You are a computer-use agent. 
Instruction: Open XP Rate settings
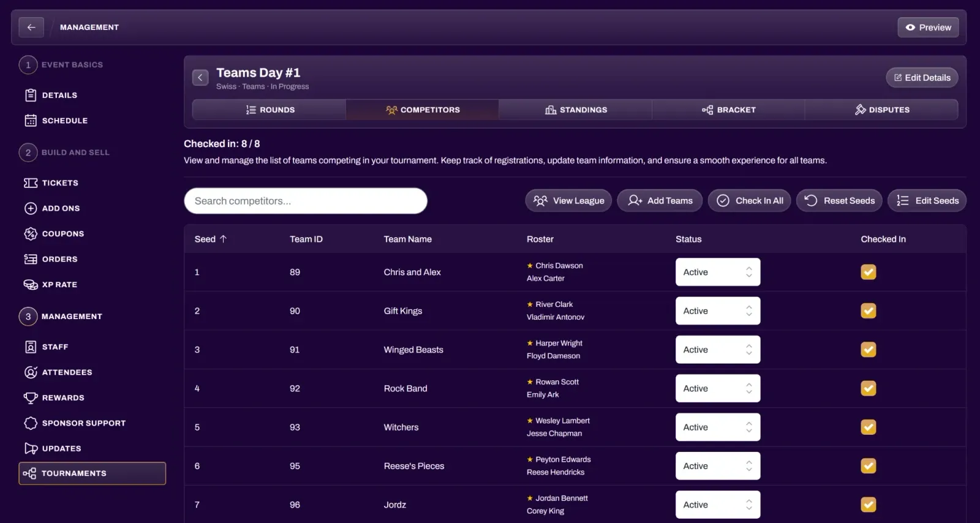coord(51,284)
